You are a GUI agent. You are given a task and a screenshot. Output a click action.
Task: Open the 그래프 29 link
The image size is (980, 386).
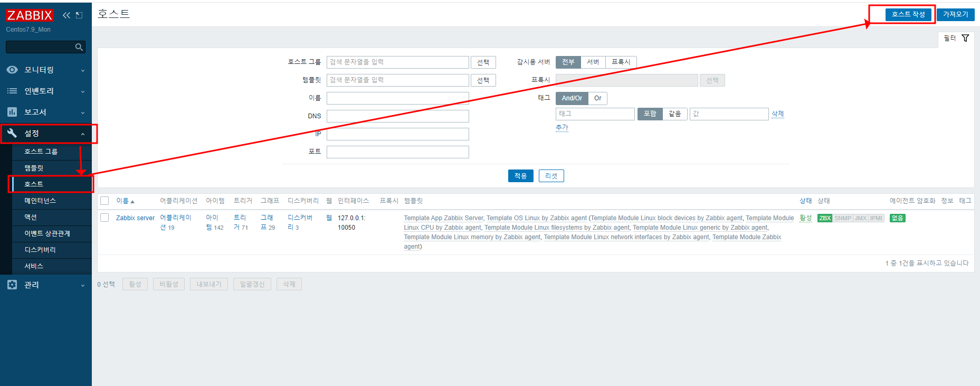pos(268,222)
